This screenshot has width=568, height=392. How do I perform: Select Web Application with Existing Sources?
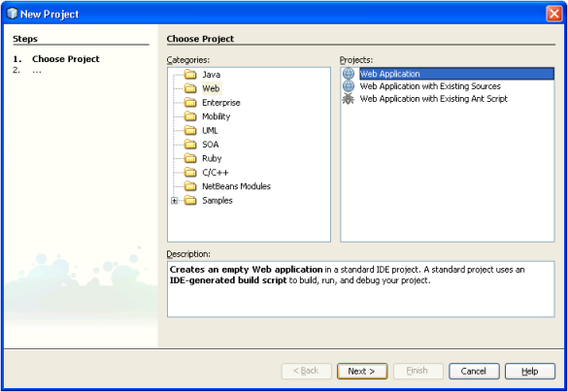430,86
